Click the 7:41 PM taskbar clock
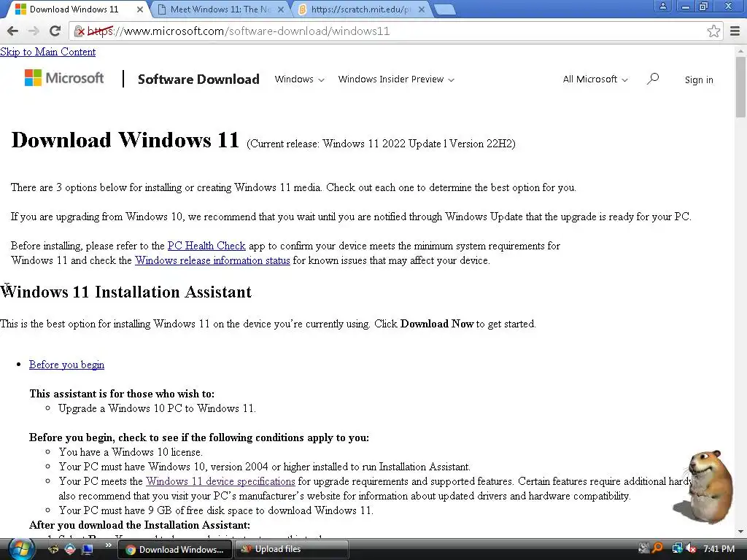 719,548
